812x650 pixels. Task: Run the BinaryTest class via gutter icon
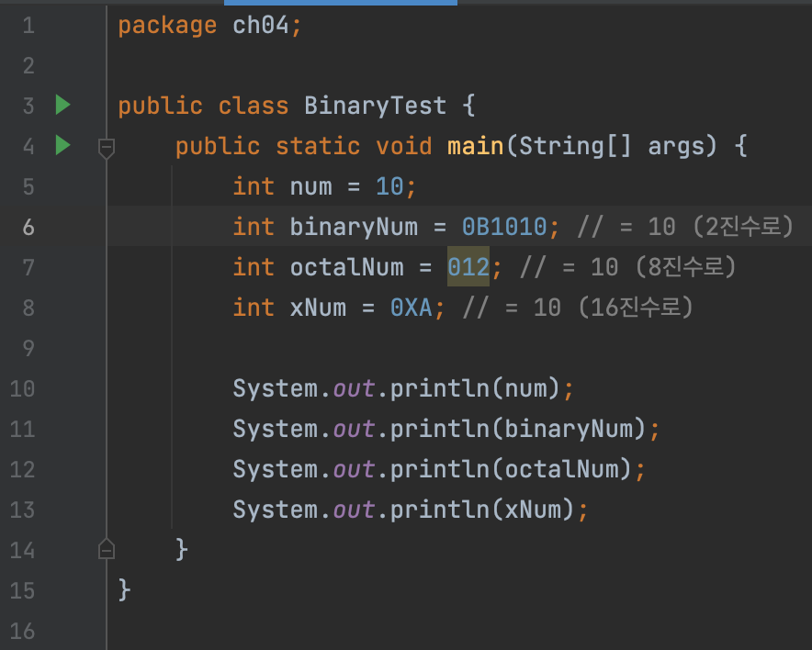pyautogui.click(x=62, y=105)
